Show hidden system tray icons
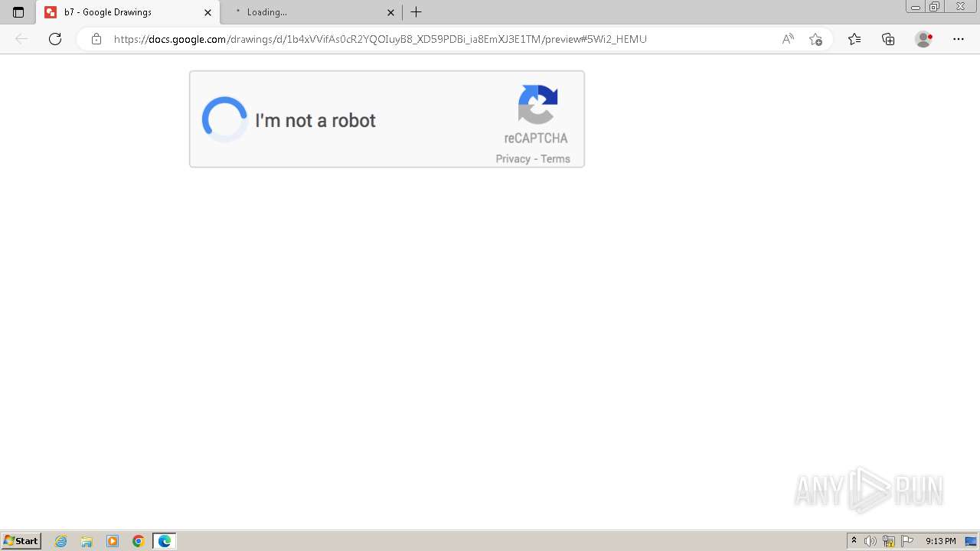The width and height of the screenshot is (980, 551). (854, 541)
